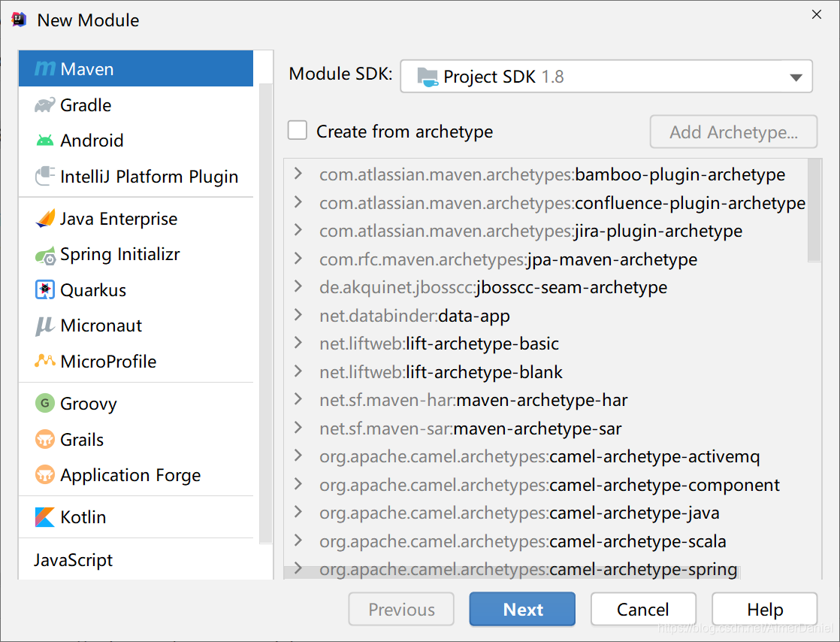Click the Next button

point(522,610)
